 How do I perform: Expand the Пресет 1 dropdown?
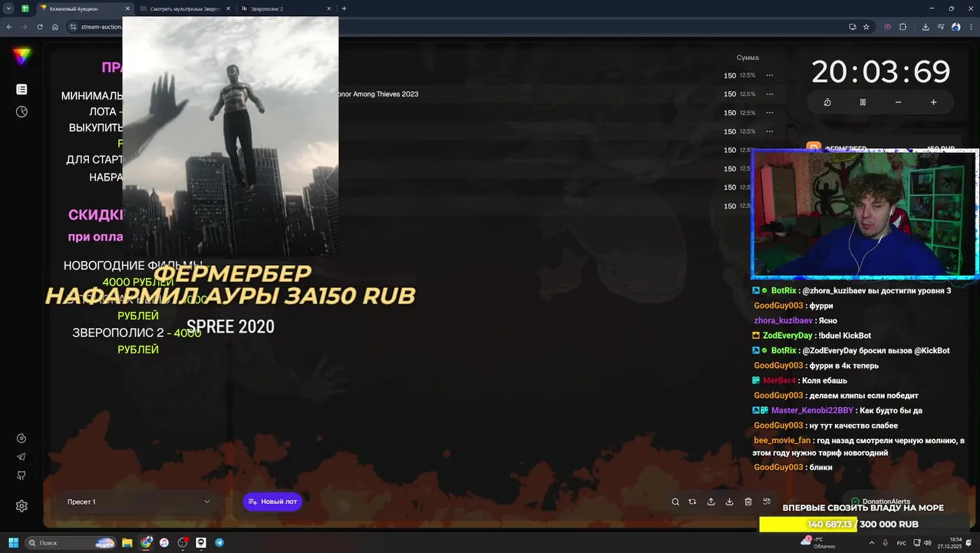(138, 502)
